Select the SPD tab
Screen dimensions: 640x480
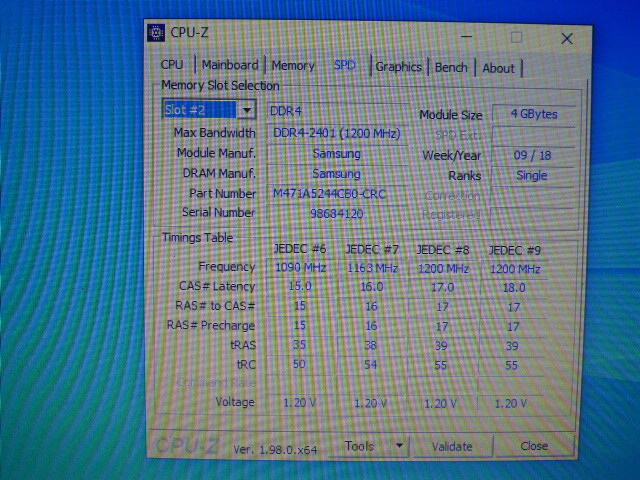click(345, 65)
